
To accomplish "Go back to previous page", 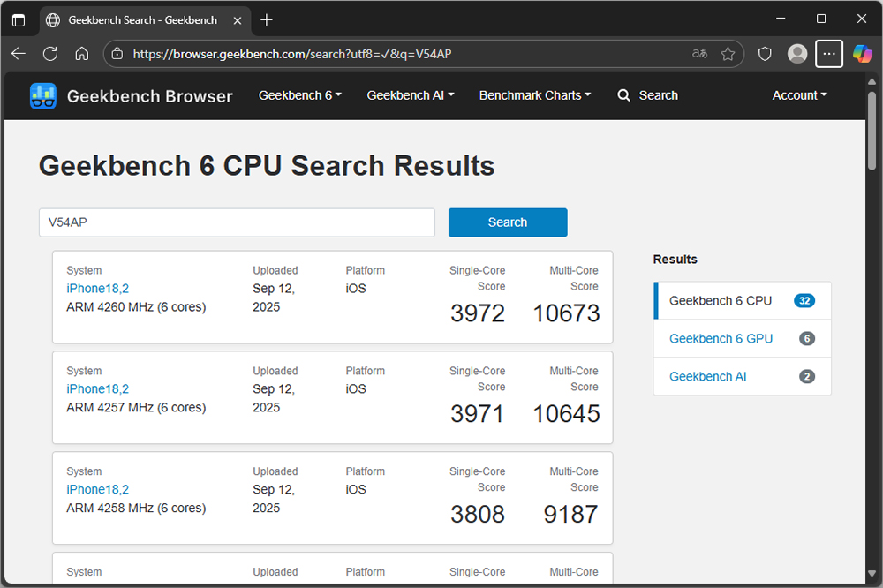I will tap(19, 54).
